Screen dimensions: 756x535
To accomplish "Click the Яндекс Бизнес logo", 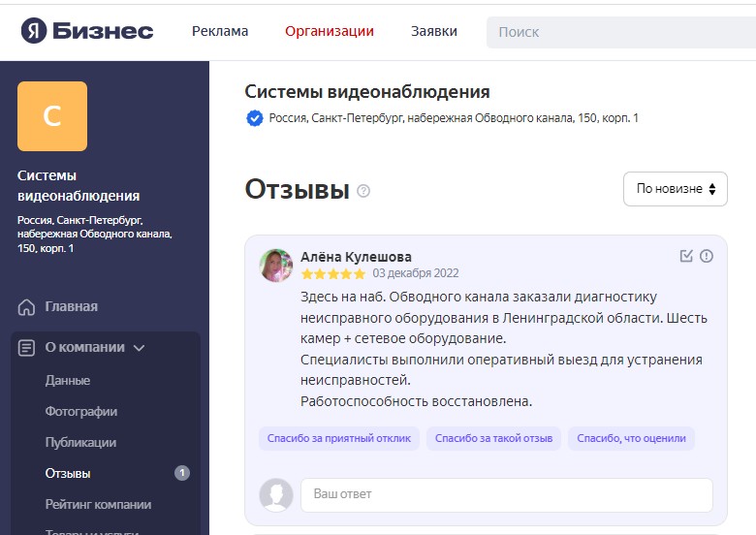I will 87,31.
